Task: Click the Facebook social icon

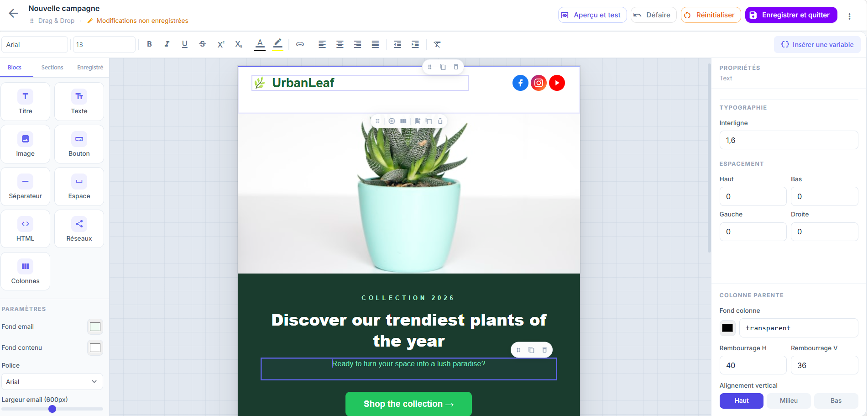Action: click(x=520, y=83)
